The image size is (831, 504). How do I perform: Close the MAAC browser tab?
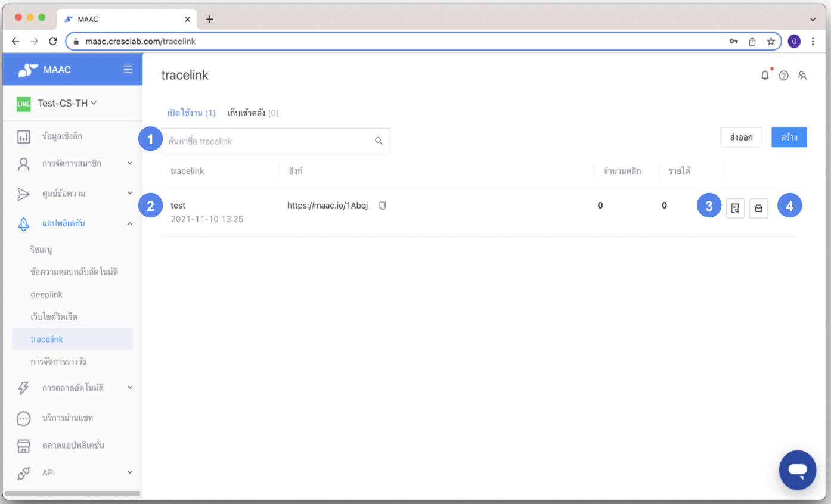point(188,19)
